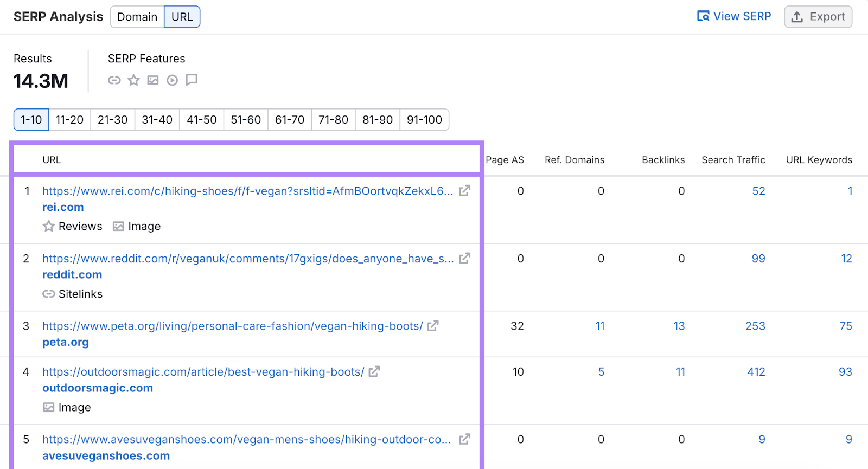Viewport: 868px width, 469px height.
Task: Click search traffic value 253
Action: [x=755, y=326]
